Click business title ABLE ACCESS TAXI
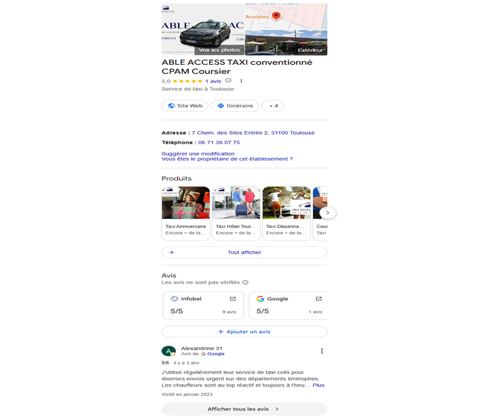Screen dimensions: 504x420 (237, 67)
